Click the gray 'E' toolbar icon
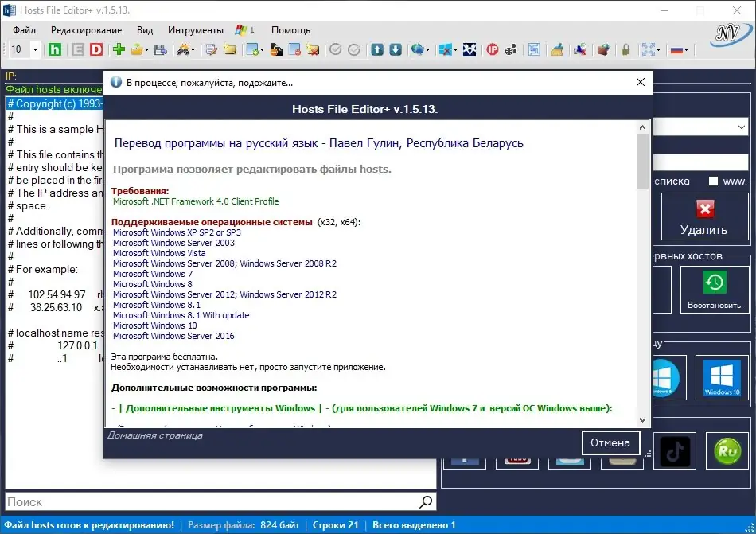Viewport: 756px width, 534px height. [78, 49]
